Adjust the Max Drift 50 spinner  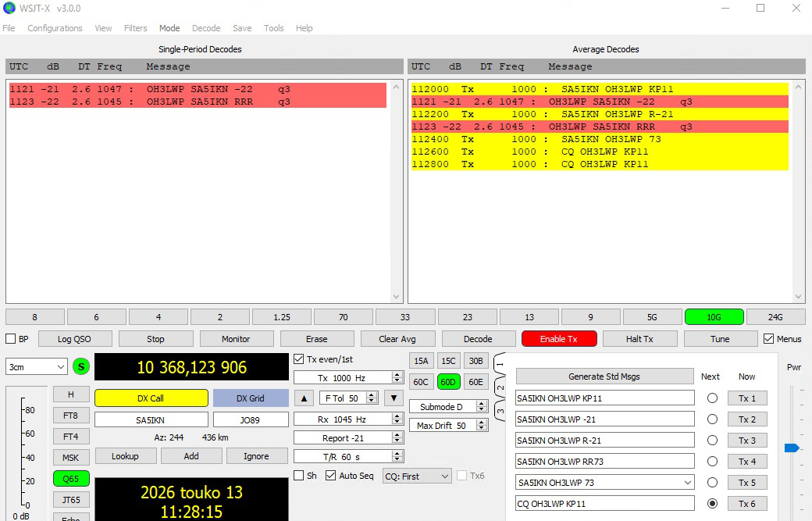(x=481, y=425)
